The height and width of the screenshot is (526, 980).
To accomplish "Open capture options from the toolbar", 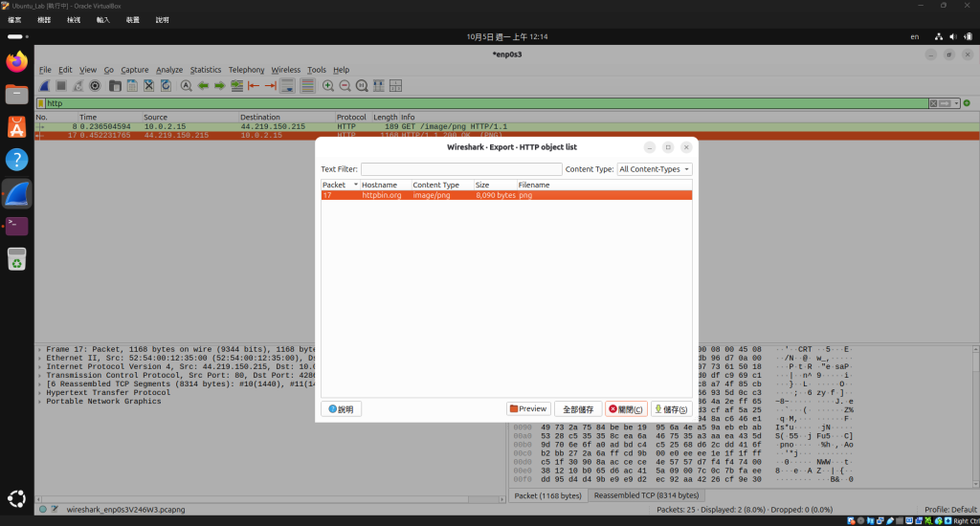I will [95, 85].
